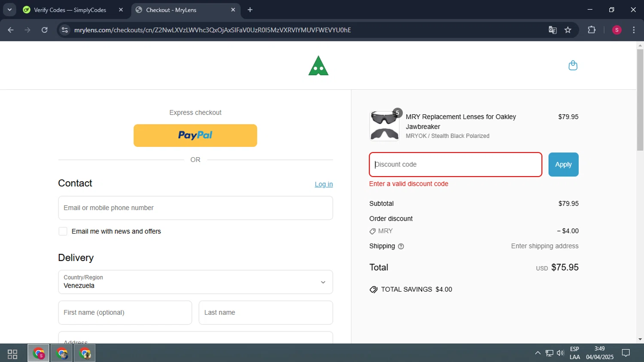Click the "Enter a valid discount code" message

[409, 184]
